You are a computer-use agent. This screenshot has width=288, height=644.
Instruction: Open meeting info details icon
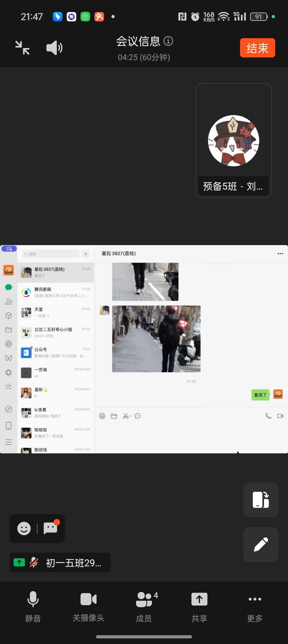click(x=168, y=41)
